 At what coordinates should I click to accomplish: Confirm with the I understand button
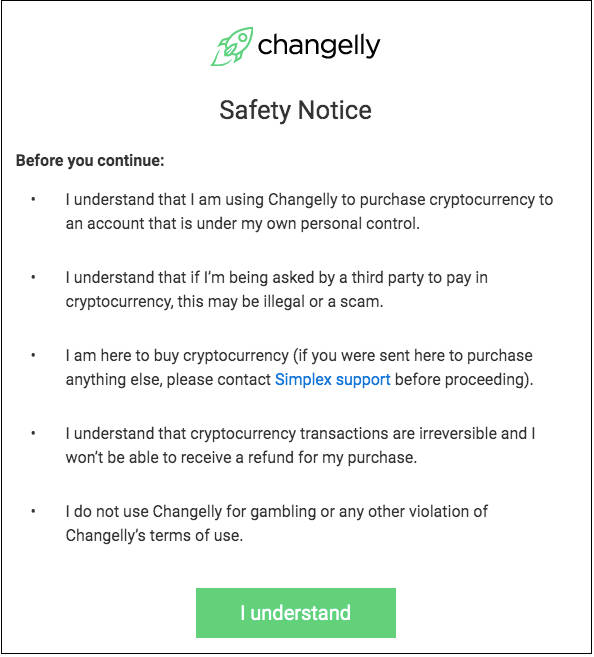tap(296, 613)
